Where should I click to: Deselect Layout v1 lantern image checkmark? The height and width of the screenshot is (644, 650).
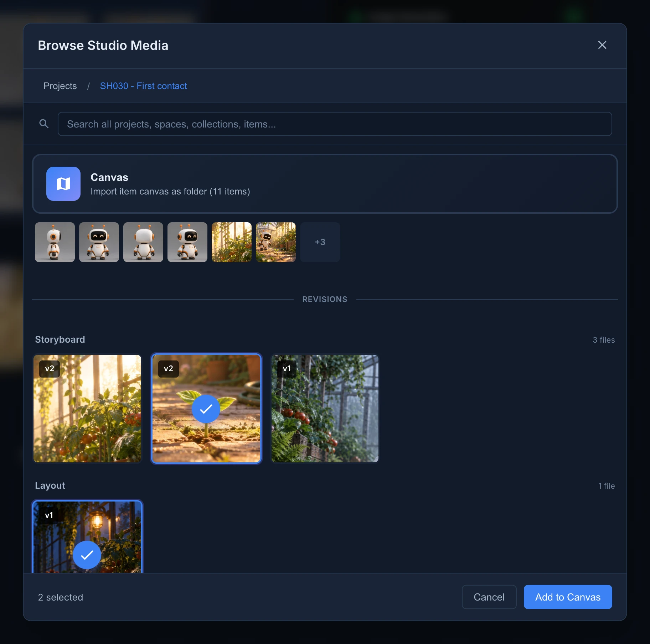pyautogui.click(x=87, y=555)
